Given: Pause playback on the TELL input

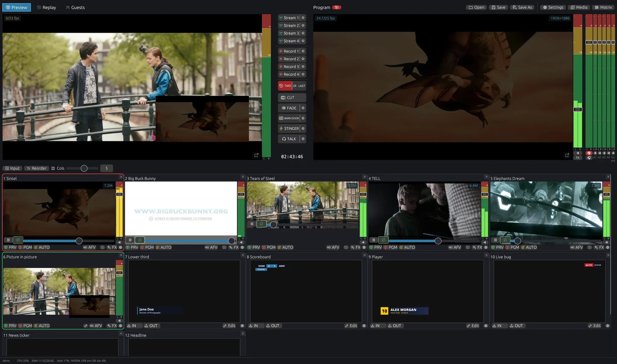Looking at the screenshot, I should [374, 240].
